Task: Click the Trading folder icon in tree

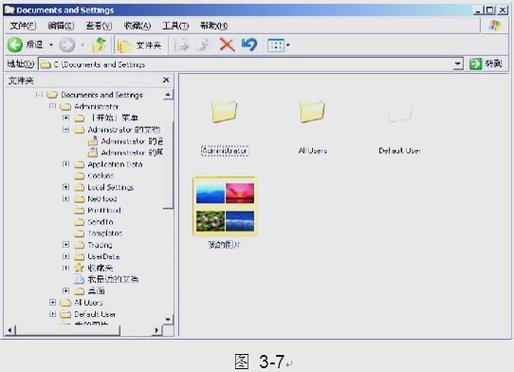Action: 79,245
